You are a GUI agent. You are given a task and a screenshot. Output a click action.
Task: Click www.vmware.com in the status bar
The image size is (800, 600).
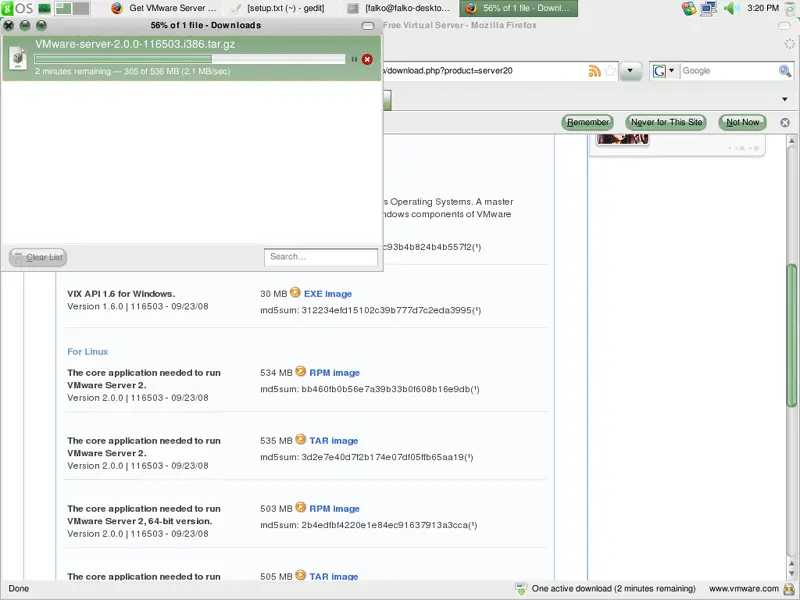coord(744,589)
